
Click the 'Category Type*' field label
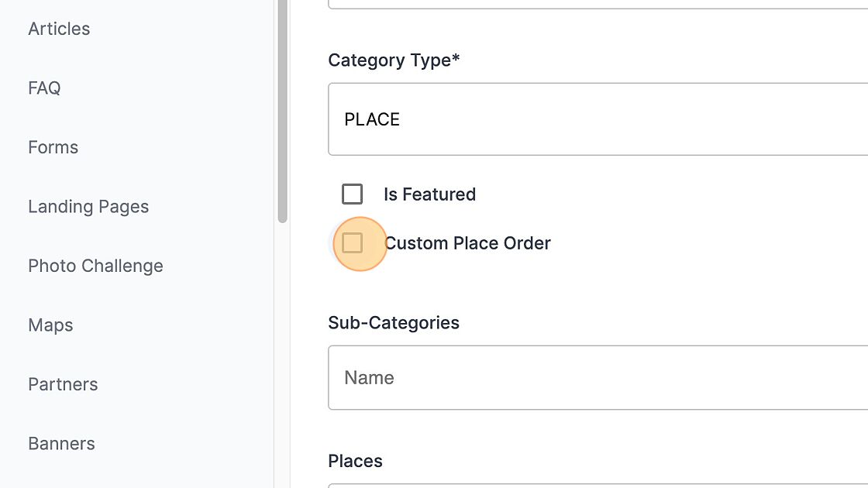click(394, 60)
